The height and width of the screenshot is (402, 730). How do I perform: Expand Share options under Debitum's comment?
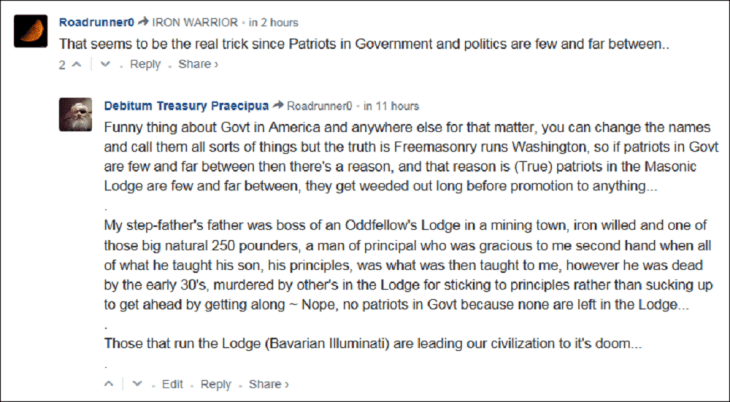pos(268,384)
